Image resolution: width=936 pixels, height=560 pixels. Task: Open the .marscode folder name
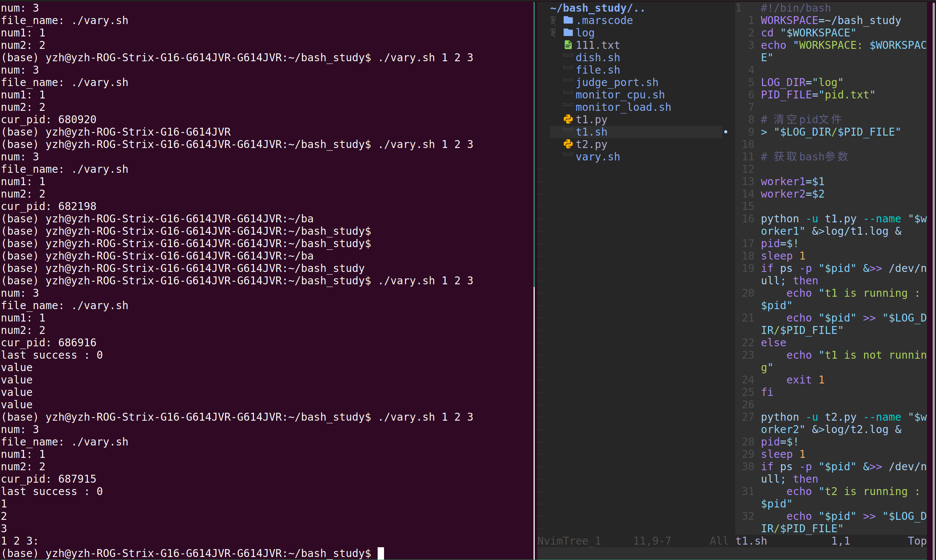tap(604, 20)
